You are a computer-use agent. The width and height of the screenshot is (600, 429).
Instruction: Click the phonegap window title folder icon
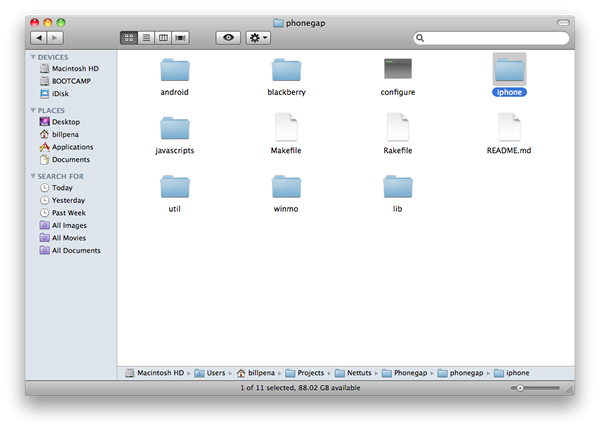(278, 23)
